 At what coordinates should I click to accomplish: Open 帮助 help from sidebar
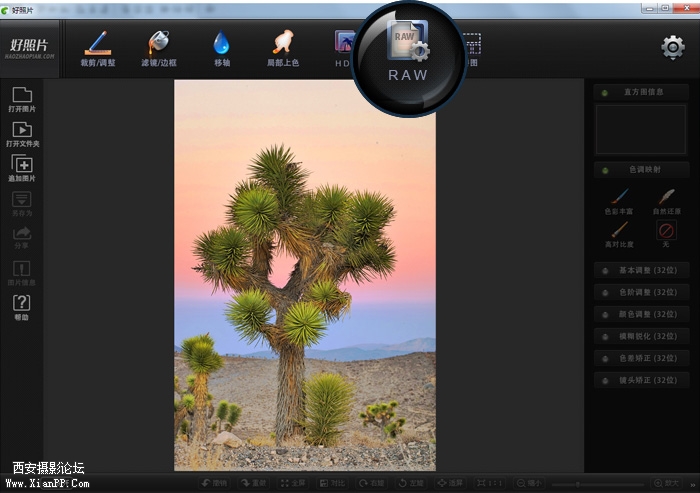click(x=22, y=306)
